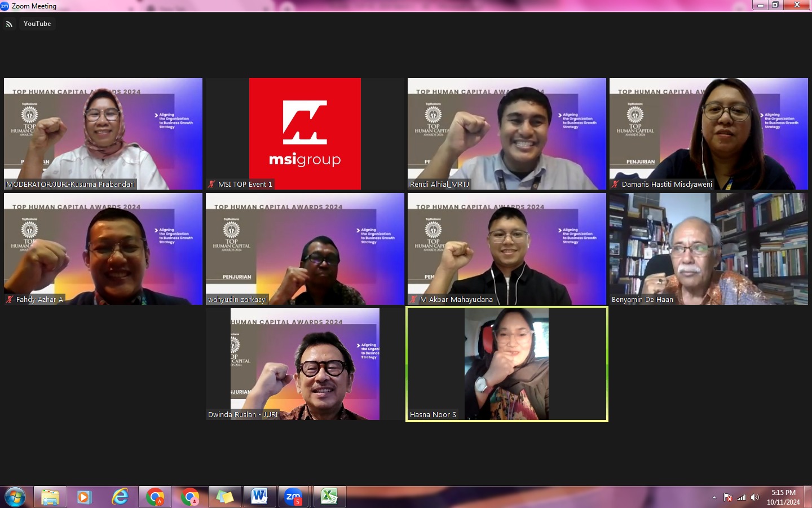812x508 pixels.
Task: Open Sticky Notes taskbar icon
Action: coord(224,497)
